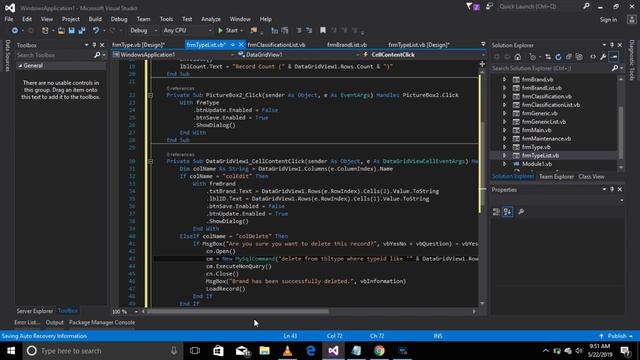Image resolution: width=640 pixels, height=360 pixels.
Task: Click the Search Solution Explorer field
Action: [551, 69]
